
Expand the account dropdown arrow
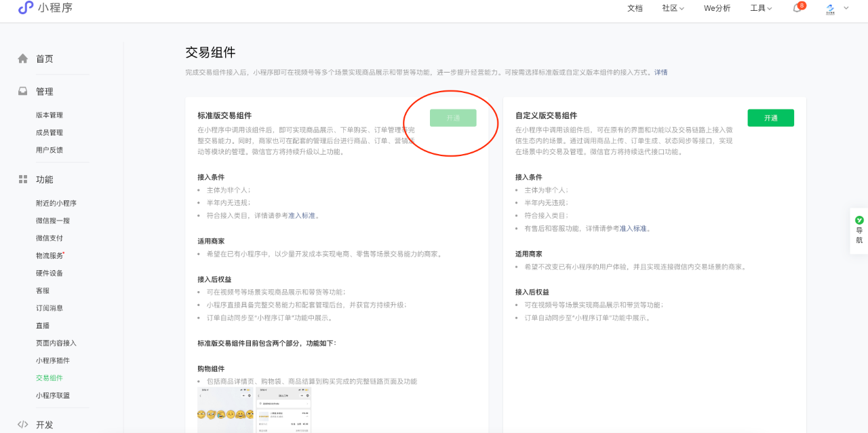(846, 8)
